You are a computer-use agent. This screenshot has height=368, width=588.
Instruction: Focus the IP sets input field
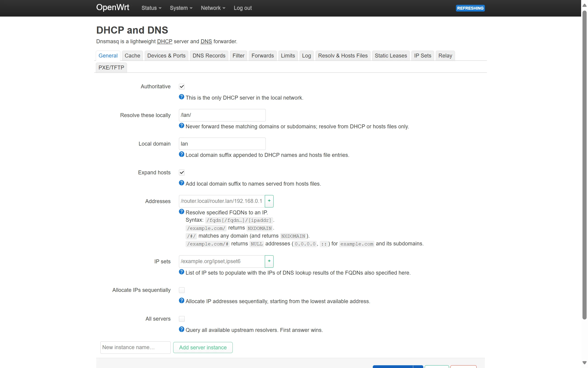222,262
